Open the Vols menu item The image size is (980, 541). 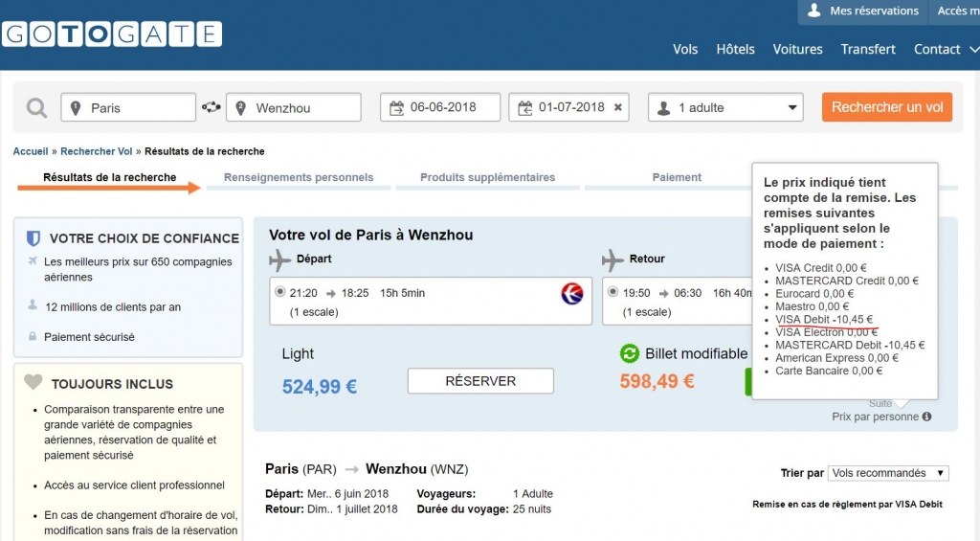pyautogui.click(x=685, y=50)
